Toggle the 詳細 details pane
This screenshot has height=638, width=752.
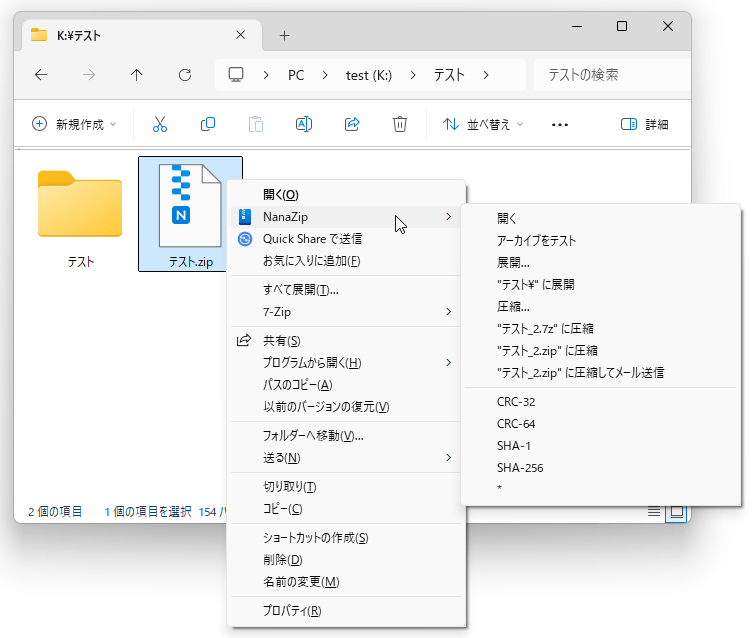pos(645,125)
